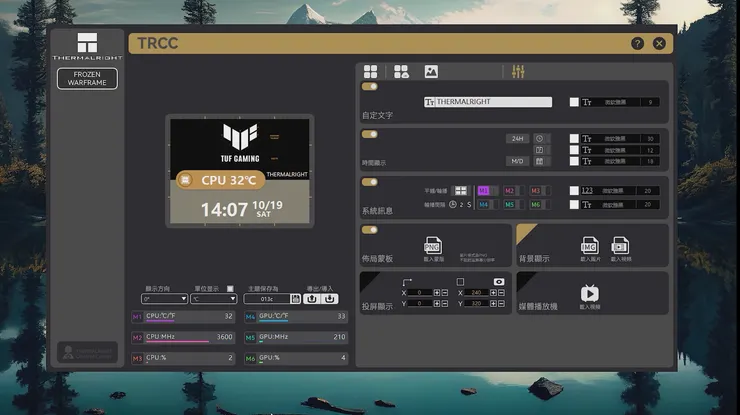This screenshot has height=415, width=740.
Task: Increase the screen cast size X 240
Action: (x=493, y=293)
